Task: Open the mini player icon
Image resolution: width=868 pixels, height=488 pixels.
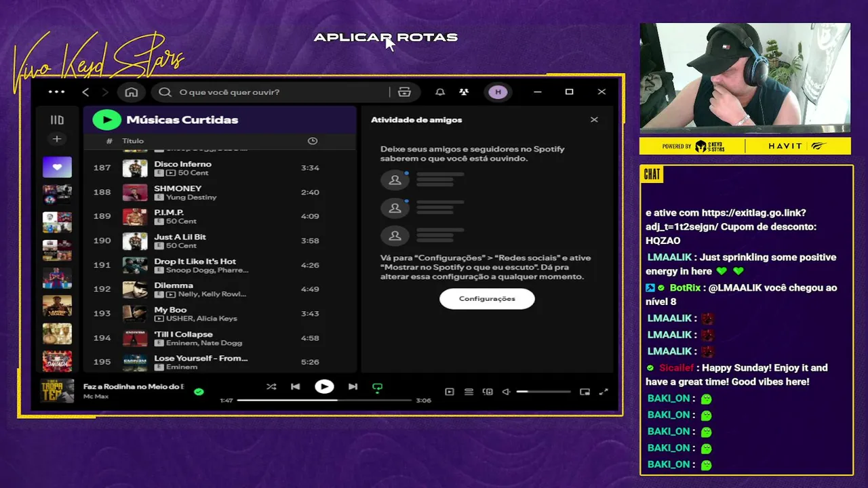Action: click(x=585, y=392)
